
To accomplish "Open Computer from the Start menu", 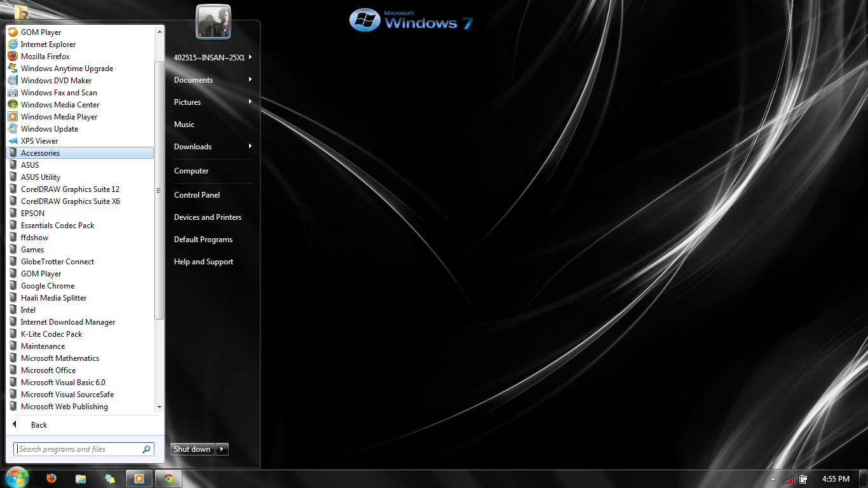I will [x=213, y=171].
